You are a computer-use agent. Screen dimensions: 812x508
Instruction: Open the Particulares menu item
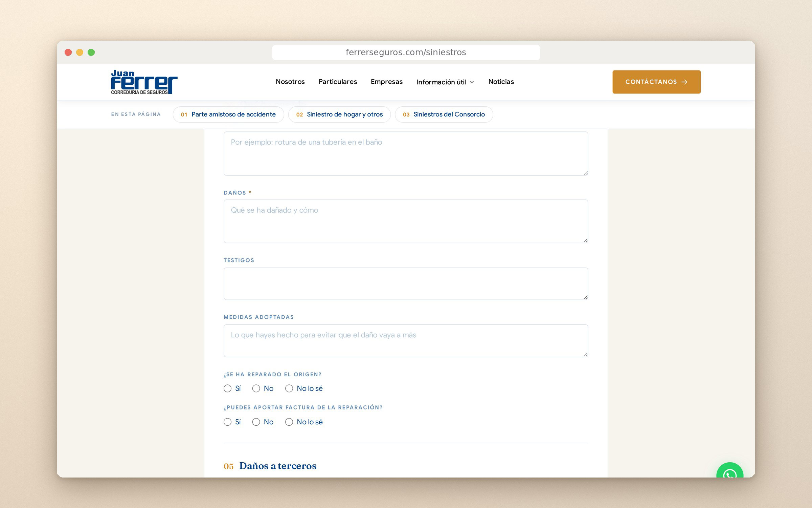338,82
